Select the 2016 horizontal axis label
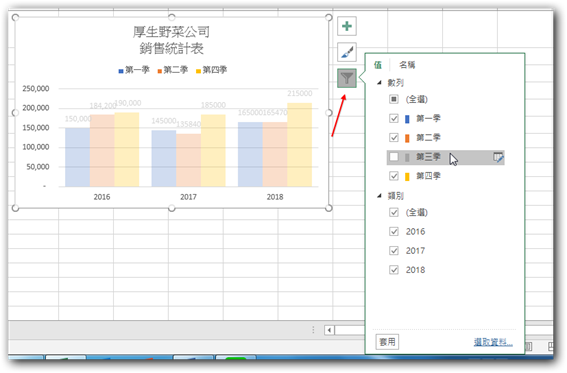 102,197
